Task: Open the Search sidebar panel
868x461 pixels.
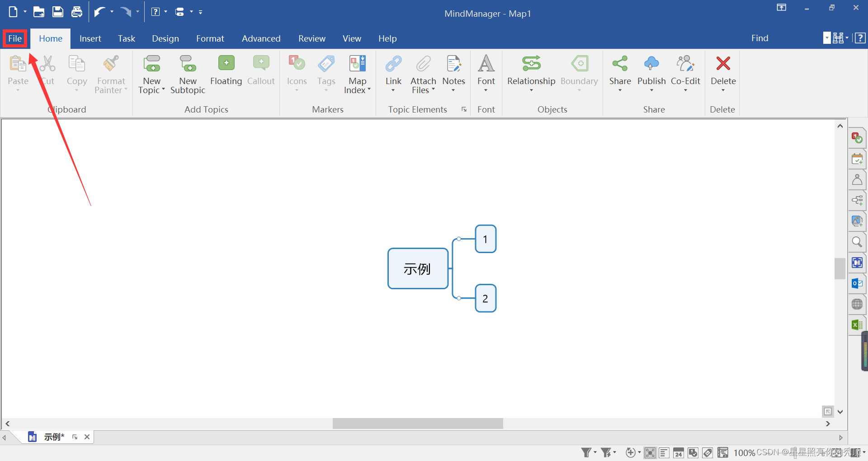Action: click(x=857, y=242)
